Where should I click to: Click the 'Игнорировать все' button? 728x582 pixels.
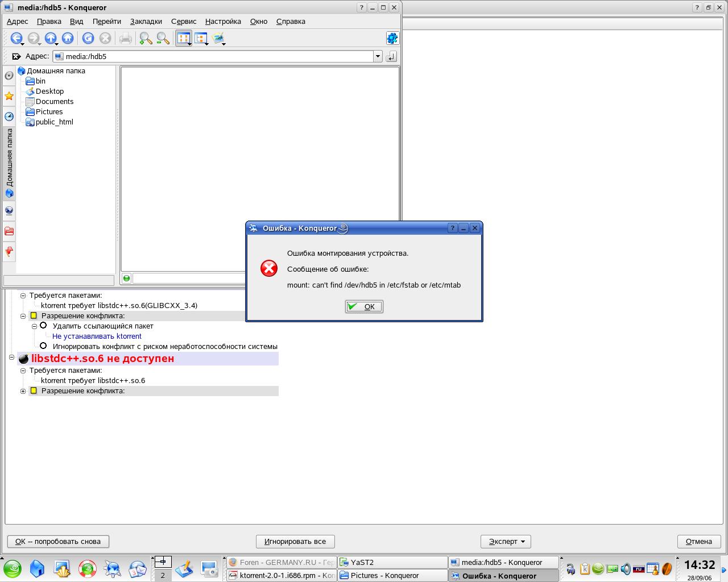[295, 542]
